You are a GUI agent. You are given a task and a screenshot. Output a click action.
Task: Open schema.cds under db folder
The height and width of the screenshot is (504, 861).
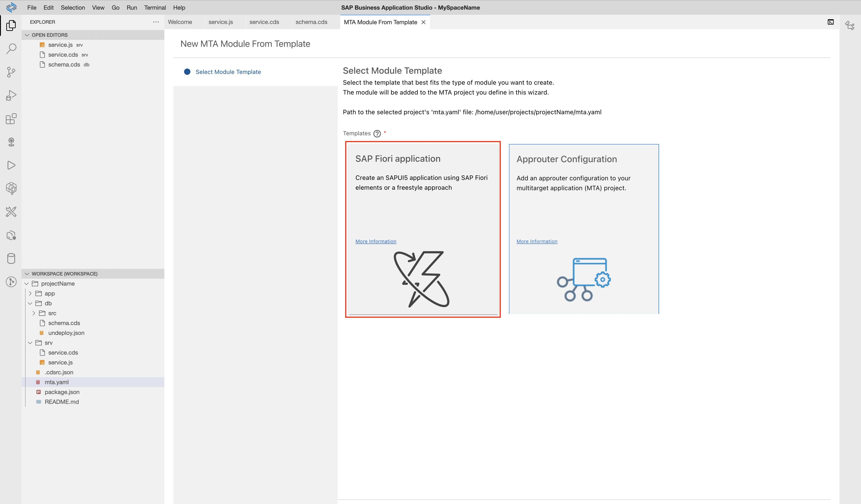point(93,323)
